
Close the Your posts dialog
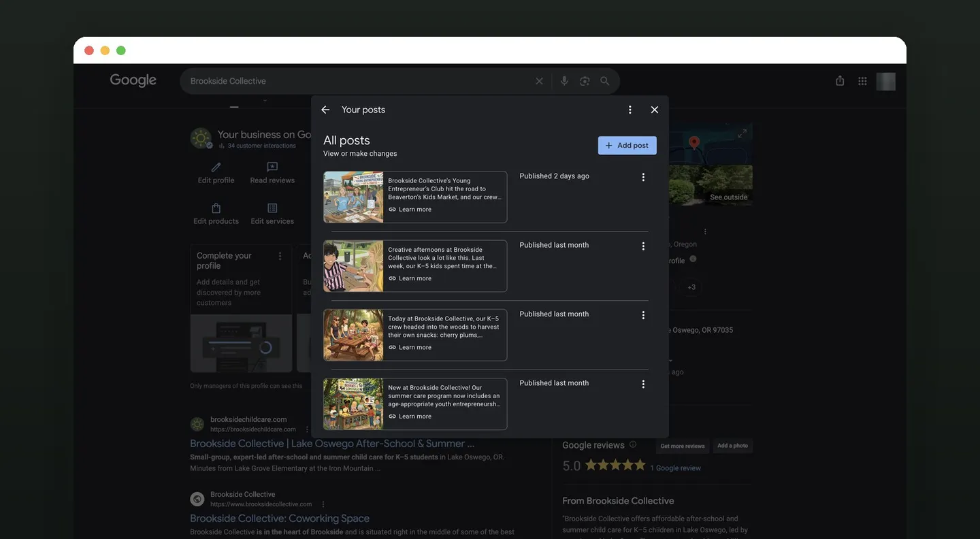click(x=655, y=110)
